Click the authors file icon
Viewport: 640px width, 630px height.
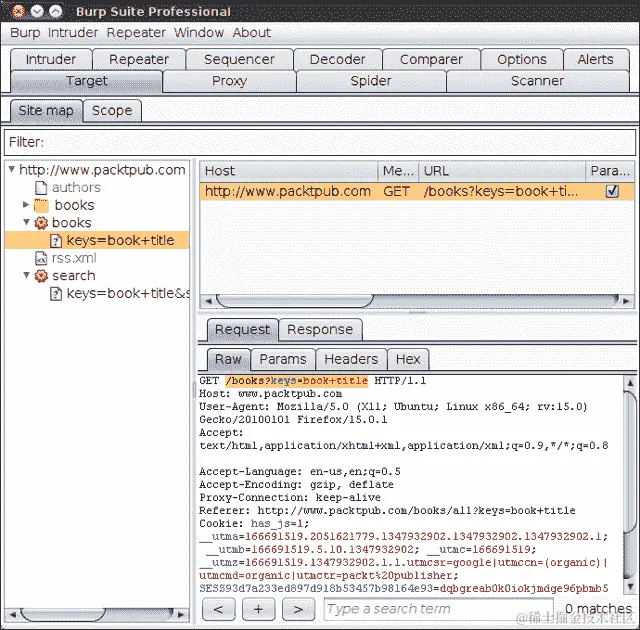[x=41, y=188]
